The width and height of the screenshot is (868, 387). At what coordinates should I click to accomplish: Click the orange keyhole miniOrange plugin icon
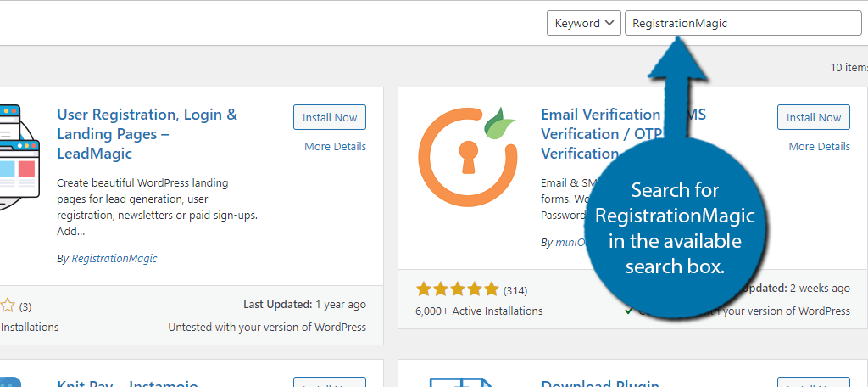(467, 158)
